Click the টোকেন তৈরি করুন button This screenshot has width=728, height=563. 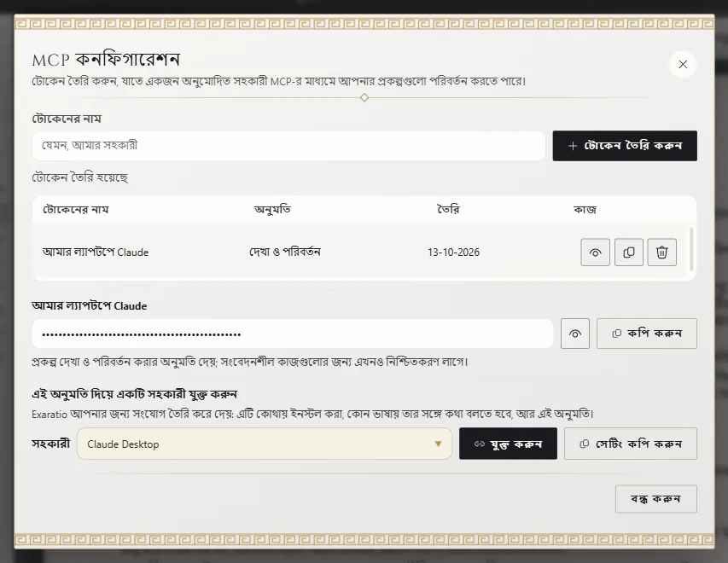pyautogui.click(x=625, y=146)
